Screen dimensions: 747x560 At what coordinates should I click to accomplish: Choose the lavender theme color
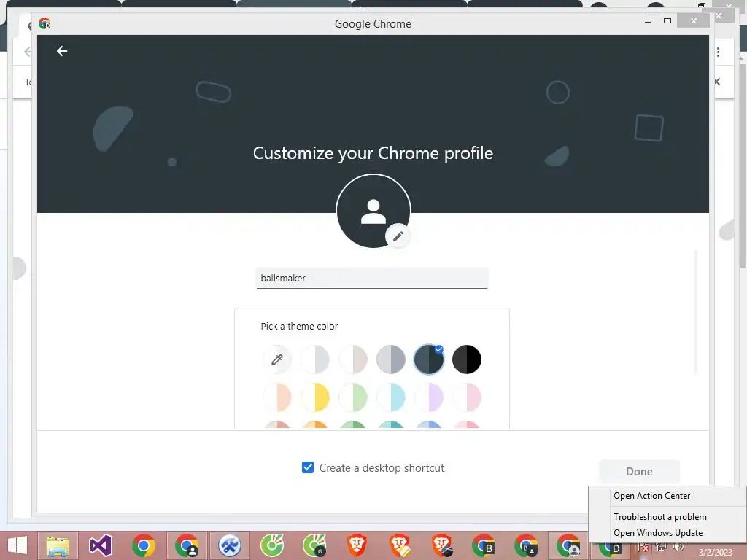[429, 397]
